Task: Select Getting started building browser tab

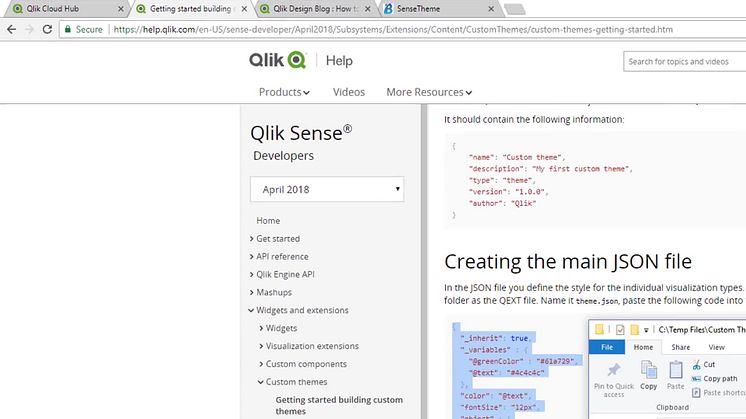Action: 190,9
